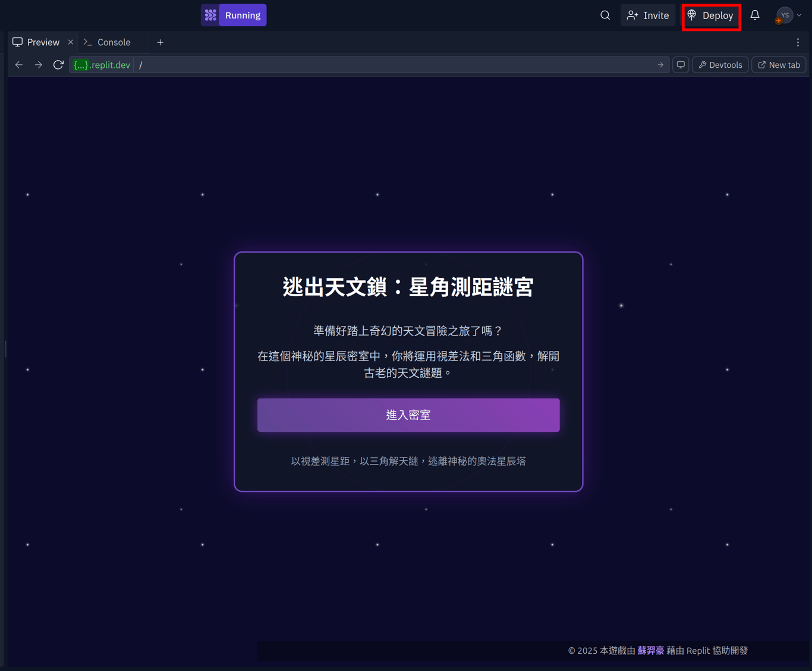The image size is (812, 671).
Task: Click the 進入密室 button
Action: click(x=408, y=415)
